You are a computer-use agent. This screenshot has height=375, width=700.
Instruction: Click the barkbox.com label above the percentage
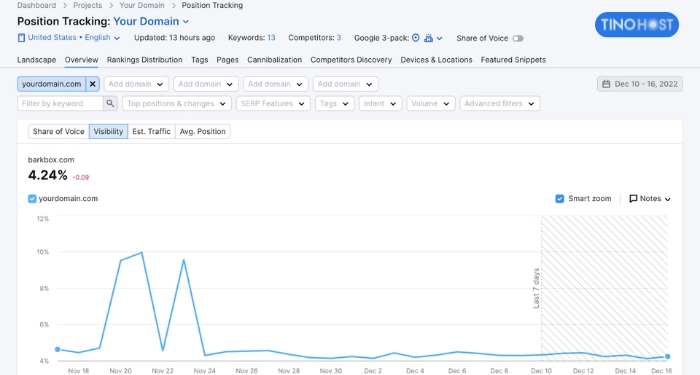51,160
